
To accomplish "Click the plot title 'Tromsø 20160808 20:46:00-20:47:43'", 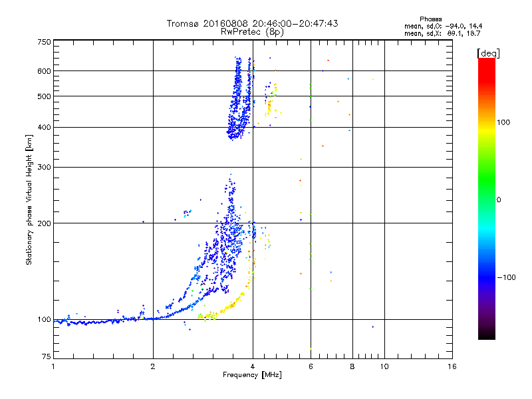I will tap(252, 23).
